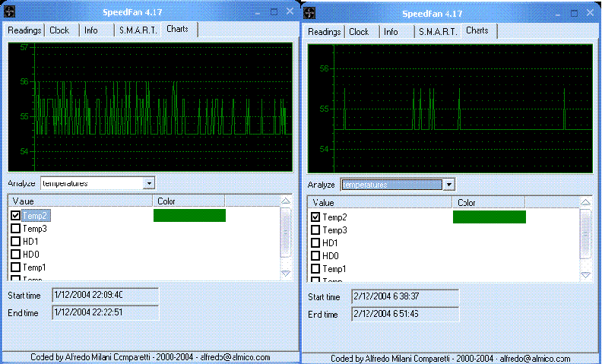The height and width of the screenshot is (364, 602).
Task: Select the S.M.A.R.T. tab in the left window
Action: click(x=138, y=30)
